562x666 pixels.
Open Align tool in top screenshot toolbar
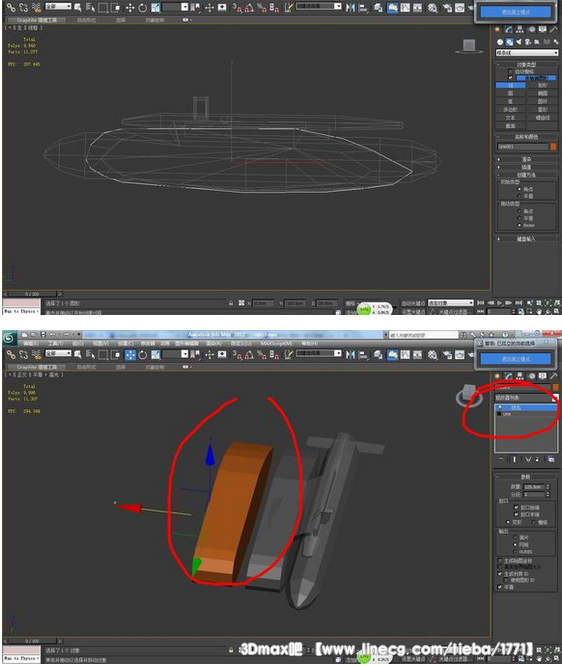point(364,7)
